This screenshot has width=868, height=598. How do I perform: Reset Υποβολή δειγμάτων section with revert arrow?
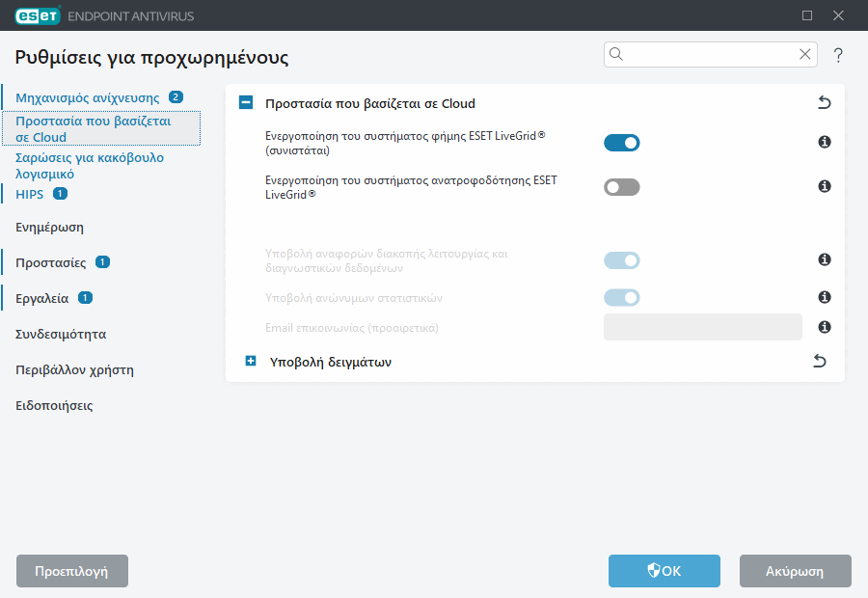point(819,361)
